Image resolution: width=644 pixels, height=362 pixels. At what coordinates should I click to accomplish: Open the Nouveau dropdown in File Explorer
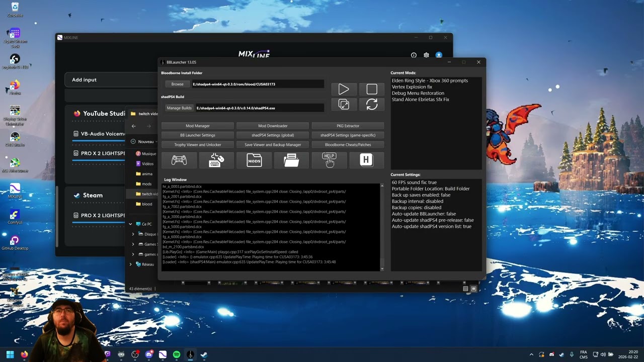[143, 142]
